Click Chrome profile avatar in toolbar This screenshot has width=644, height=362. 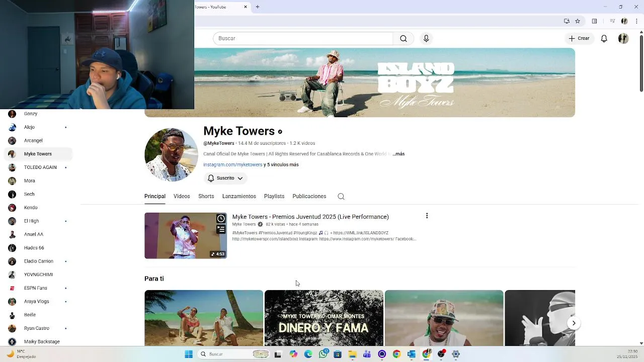[x=624, y=21]
